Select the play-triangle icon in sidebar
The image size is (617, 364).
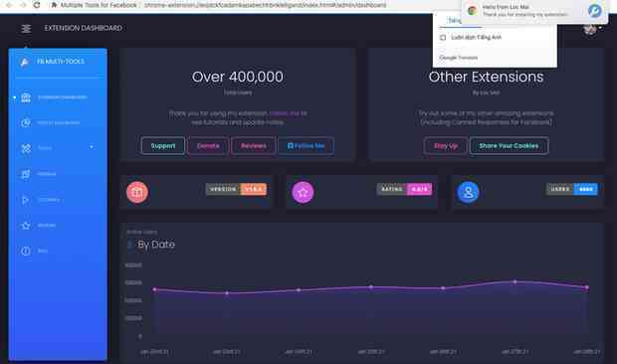pyautogui.click(x=25, y=200)
